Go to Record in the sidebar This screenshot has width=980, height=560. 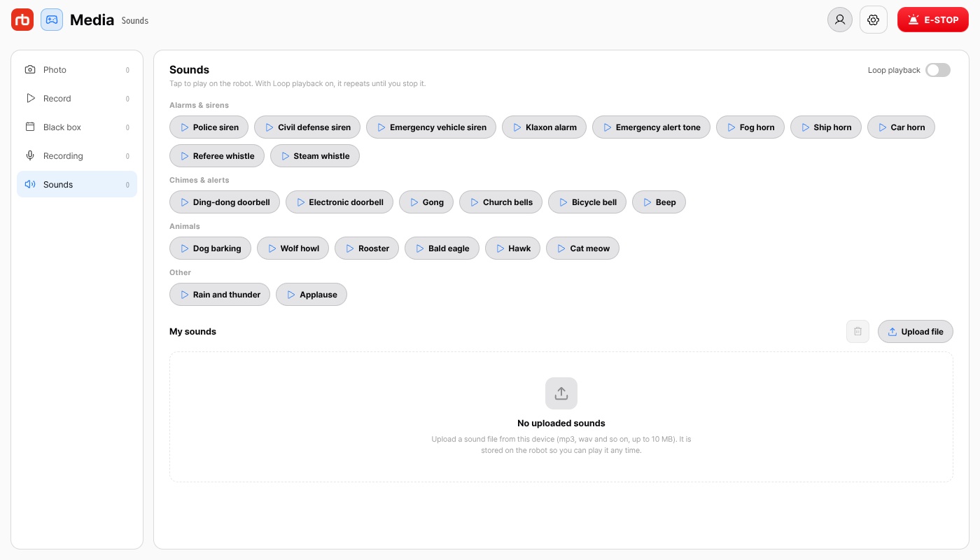click(77, 99)
